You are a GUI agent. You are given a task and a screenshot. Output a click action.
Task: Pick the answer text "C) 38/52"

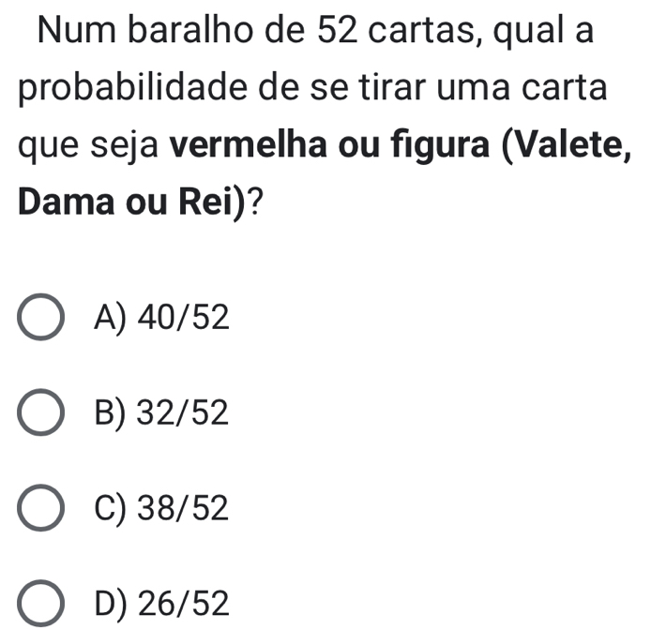pos(161,509)
